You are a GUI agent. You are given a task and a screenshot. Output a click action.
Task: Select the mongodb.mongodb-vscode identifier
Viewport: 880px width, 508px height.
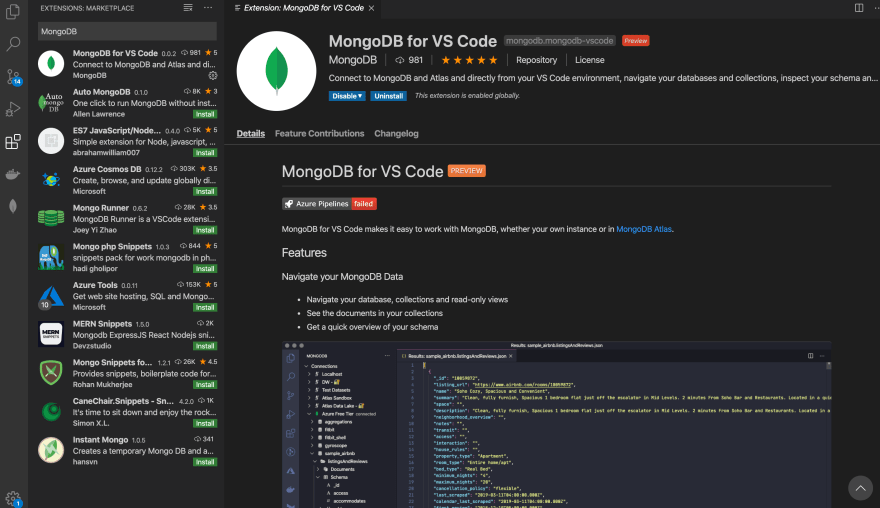pyautogui.click(x=560, y=41)
